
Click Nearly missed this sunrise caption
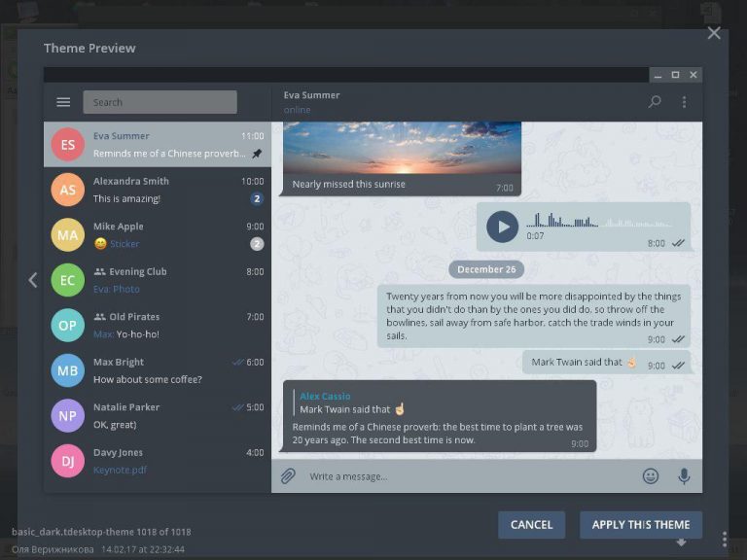(349, 185)
